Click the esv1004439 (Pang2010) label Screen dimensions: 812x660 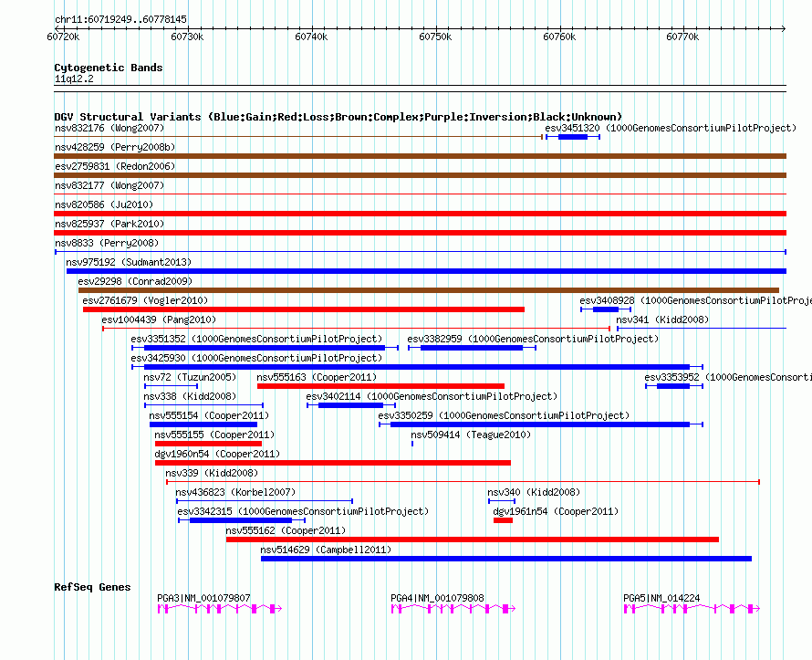159,320
